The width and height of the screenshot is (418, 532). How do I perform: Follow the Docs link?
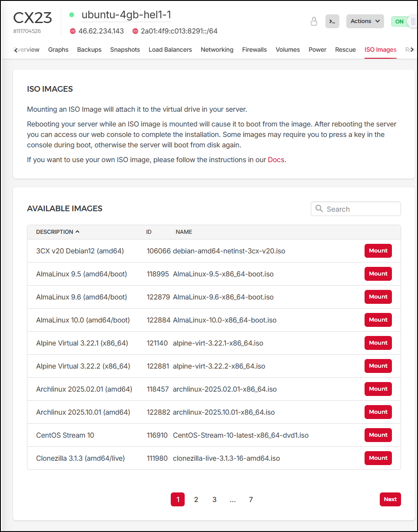(276, 160)
